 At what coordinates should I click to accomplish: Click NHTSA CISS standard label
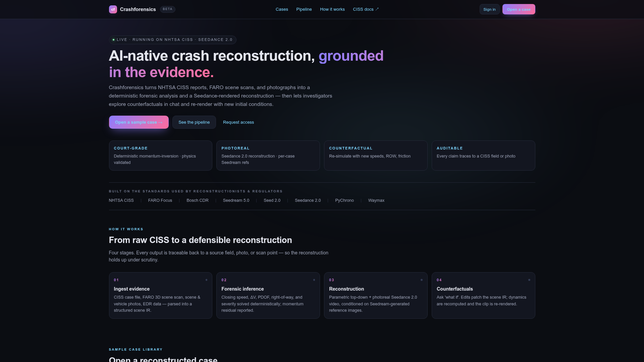point(121,200)
